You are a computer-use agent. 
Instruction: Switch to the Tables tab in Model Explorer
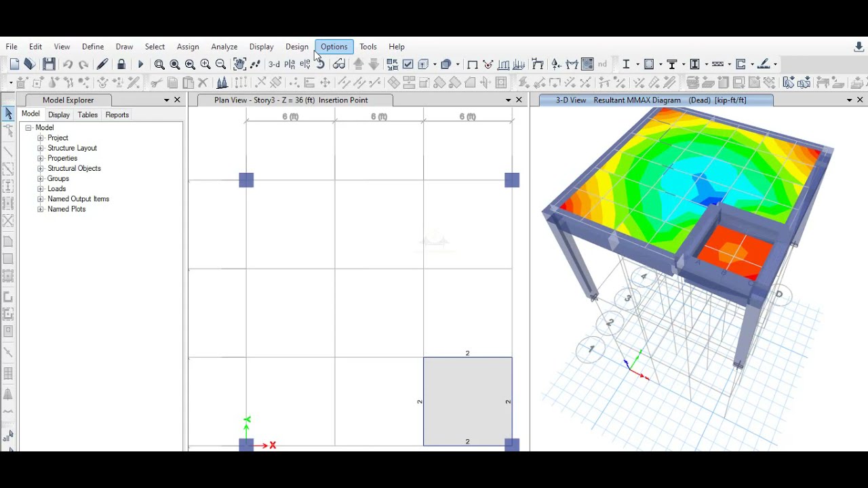coord(87,115)
